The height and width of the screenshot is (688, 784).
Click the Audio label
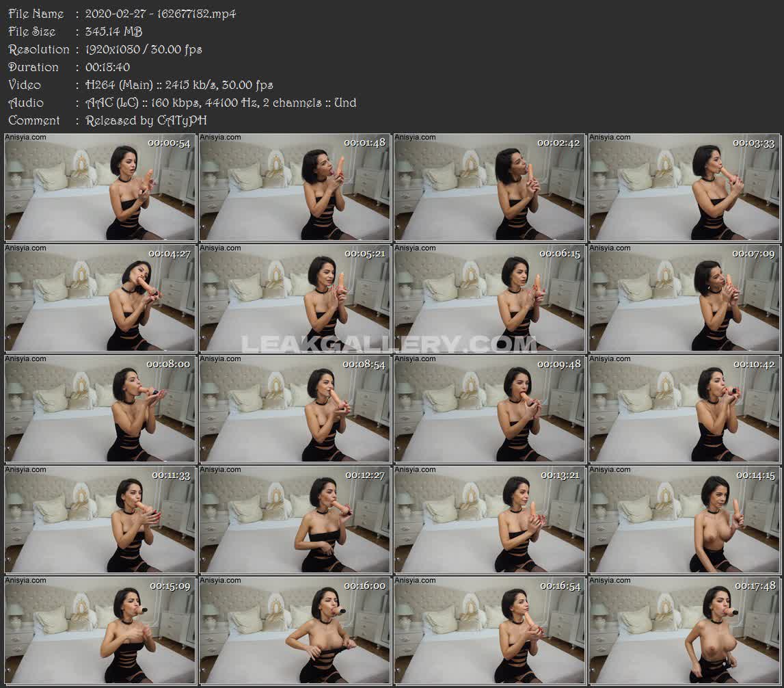(26, 103)
